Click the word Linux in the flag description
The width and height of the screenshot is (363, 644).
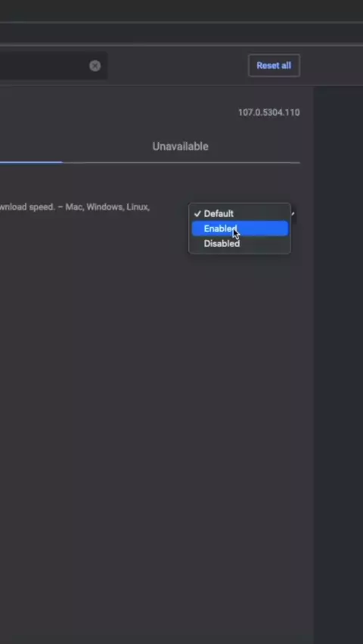click(138, 207)
